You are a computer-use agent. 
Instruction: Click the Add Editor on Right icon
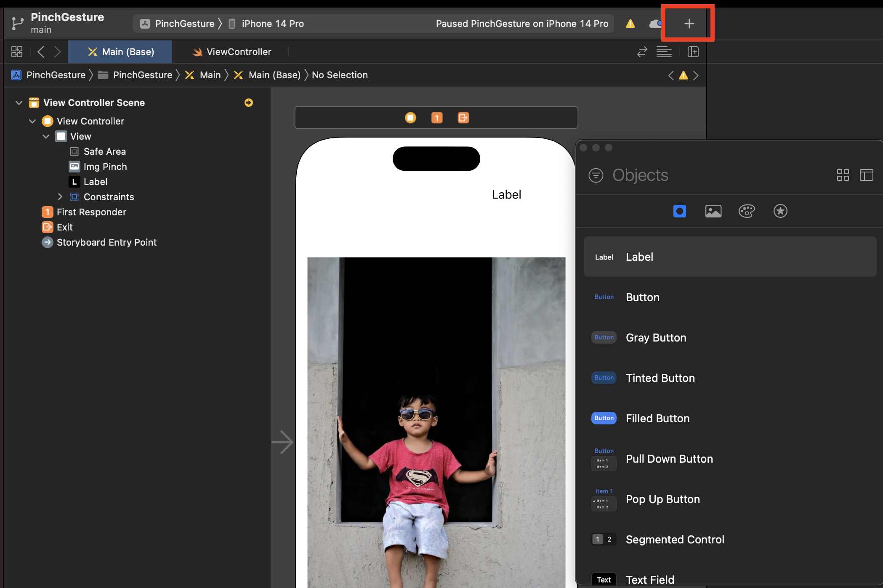point(693,52)
